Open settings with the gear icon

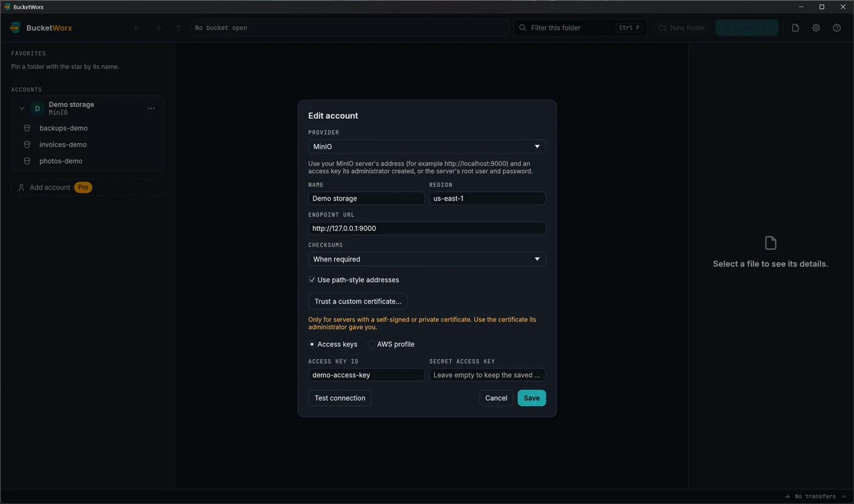click(816, 27)
